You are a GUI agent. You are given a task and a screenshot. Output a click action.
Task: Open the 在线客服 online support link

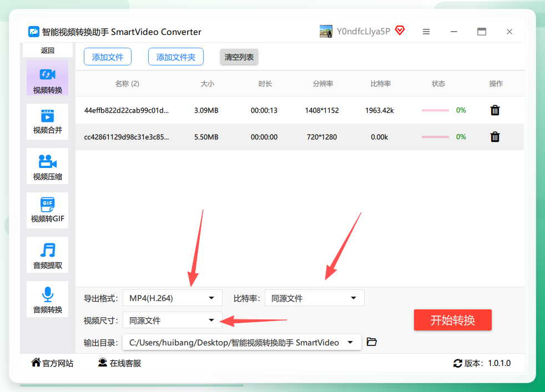(119, 363)
